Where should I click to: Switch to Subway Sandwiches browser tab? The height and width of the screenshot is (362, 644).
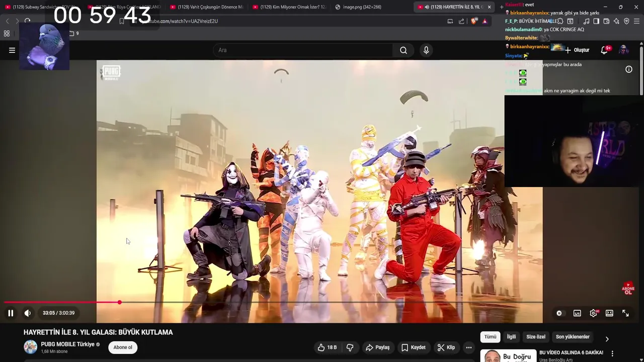pyautogui.click(x=43, y=7)
